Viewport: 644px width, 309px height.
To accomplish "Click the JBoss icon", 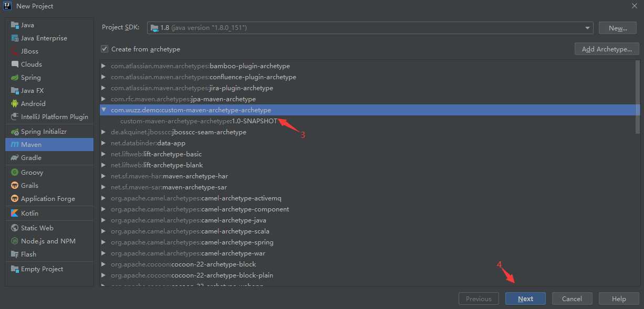I will [15, 51].
